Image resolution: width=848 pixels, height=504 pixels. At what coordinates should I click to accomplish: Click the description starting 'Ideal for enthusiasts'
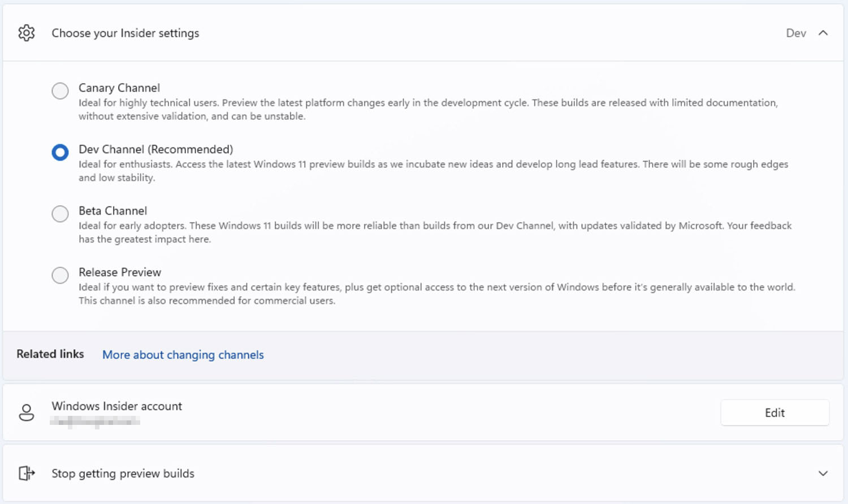[x=434, y=171]
